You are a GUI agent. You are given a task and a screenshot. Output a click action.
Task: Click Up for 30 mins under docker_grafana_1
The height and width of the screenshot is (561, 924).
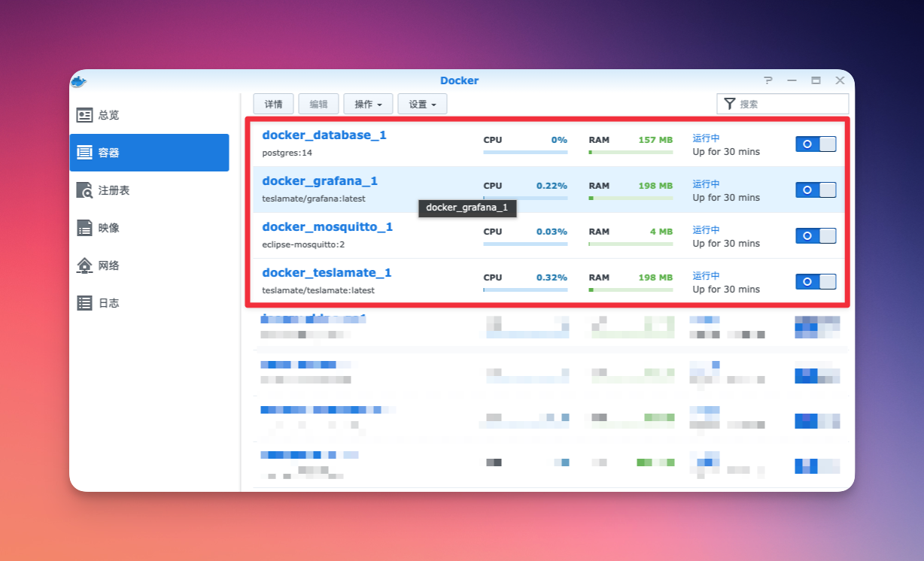tap(726, 198)
